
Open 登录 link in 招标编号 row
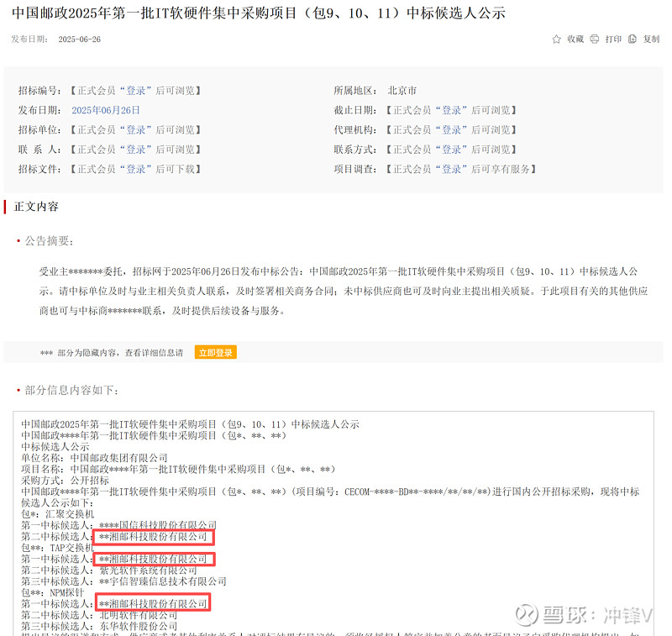pos(135,91)
